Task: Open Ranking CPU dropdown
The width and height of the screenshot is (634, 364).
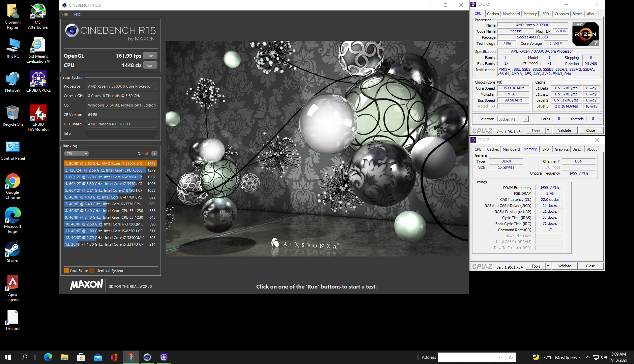Action: coord(77,154)
